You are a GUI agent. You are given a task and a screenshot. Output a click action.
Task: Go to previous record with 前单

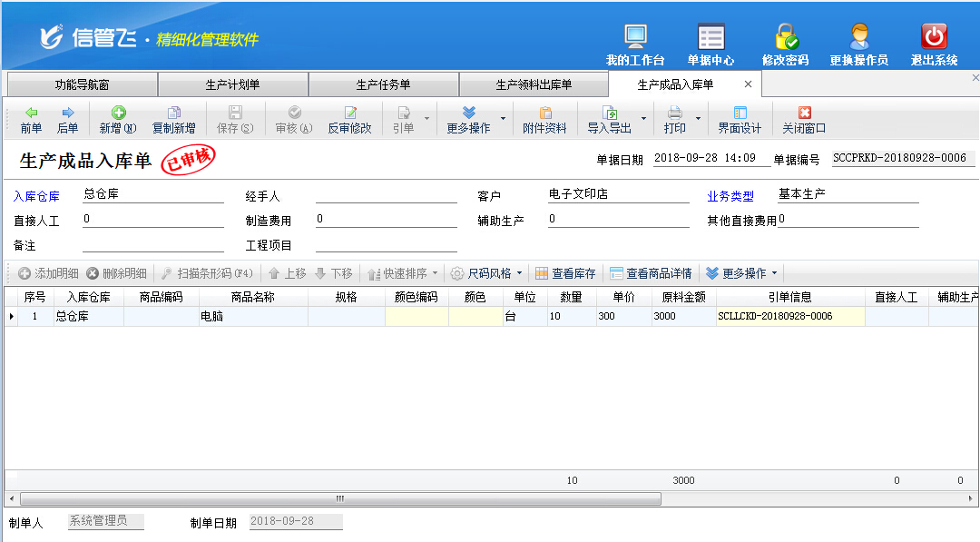point(31,119)
